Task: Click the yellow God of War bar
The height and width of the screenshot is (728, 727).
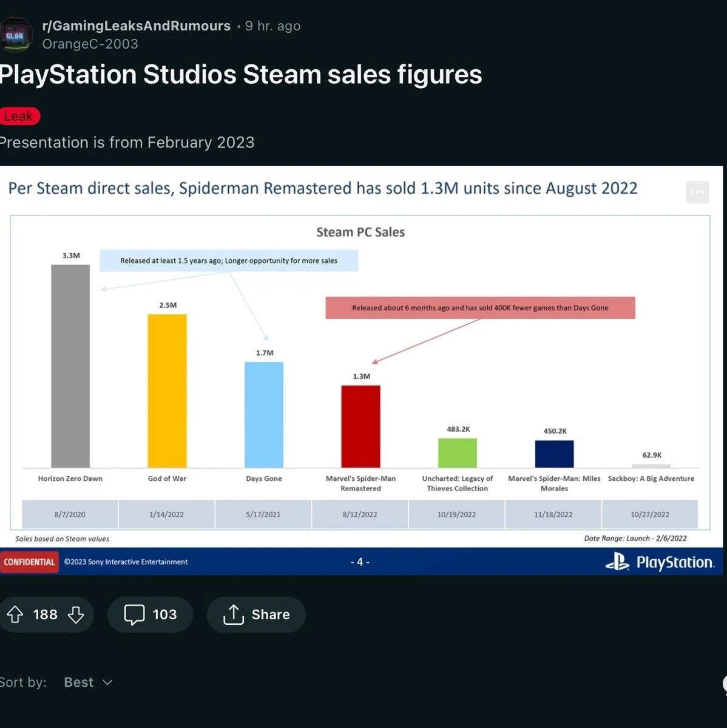Action: (x=167, y=391)
